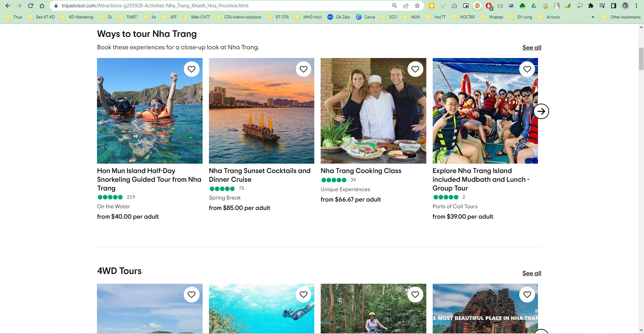The height and width of the screenshot is (334, 644).
Task: Click the grey checkmark extension icon
Action: [x=443, y=6]
